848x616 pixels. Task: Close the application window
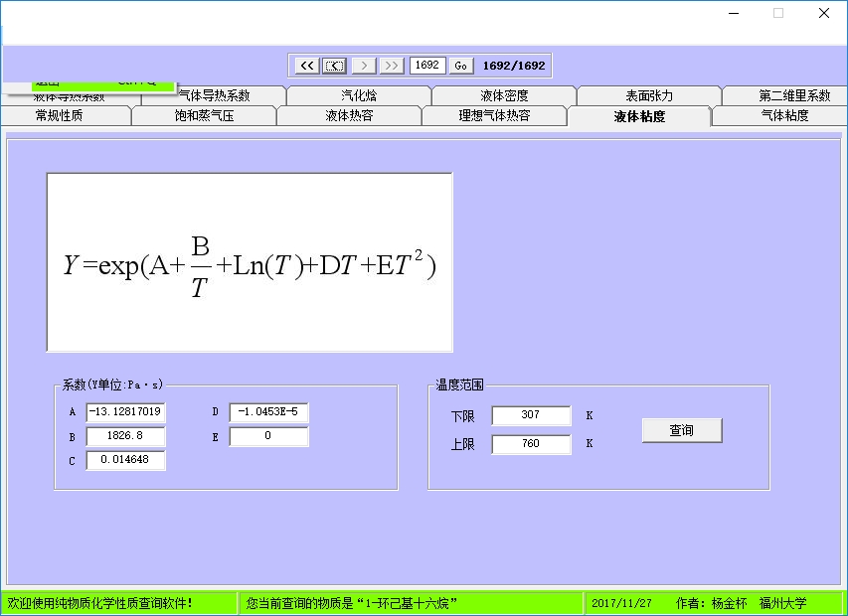coord(824,13)
